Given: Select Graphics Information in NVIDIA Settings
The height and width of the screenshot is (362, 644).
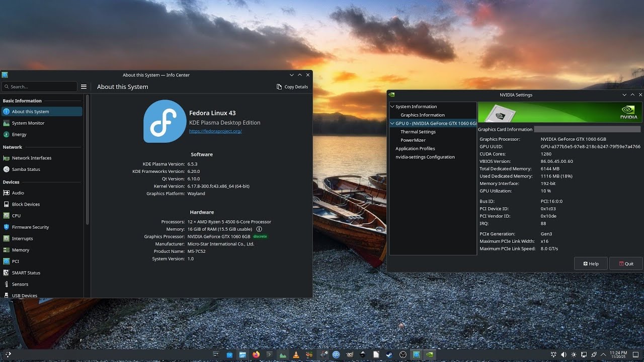Looking at the screenshot, I should [423, 115].
